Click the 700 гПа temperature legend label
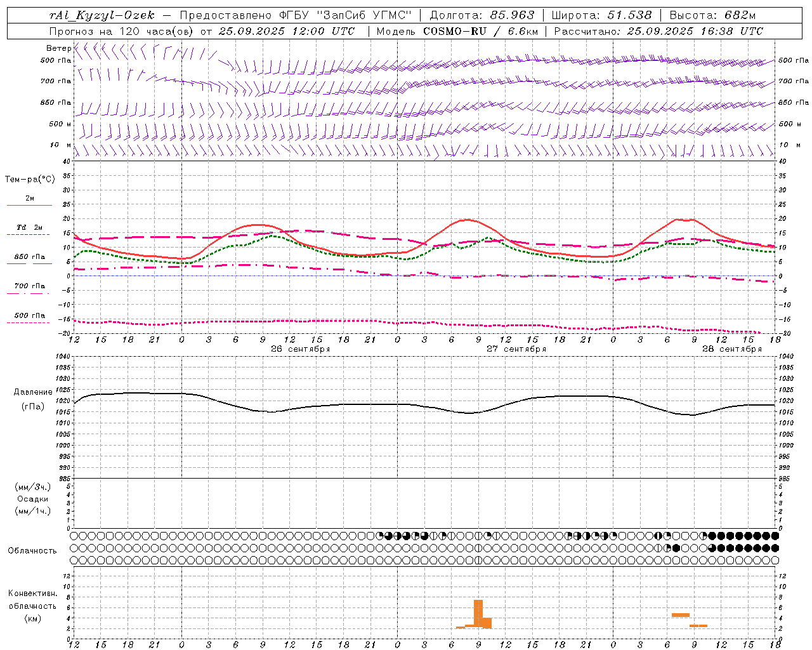The image size is (812, 650). tap(30, 286)
